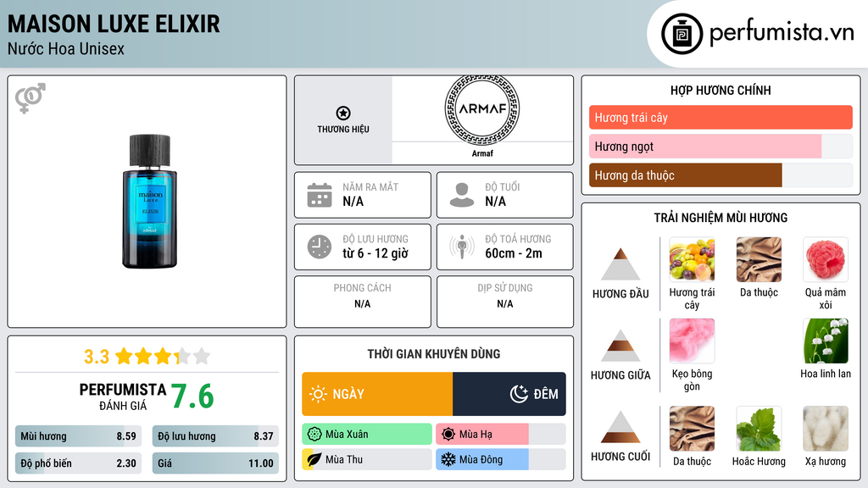Click the star icon above Thương Hiệu
Screen dimensions: 868x488
[343, 113]
